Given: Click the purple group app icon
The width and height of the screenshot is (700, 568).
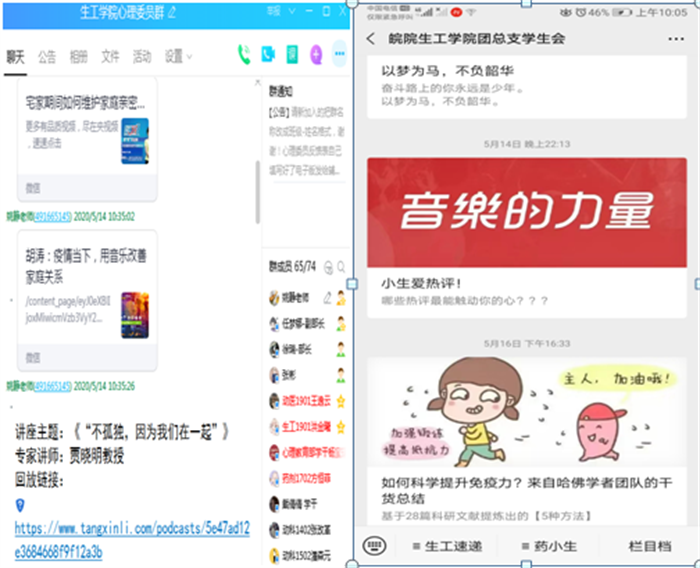Looking at the screenshot, I should [316, 55].
